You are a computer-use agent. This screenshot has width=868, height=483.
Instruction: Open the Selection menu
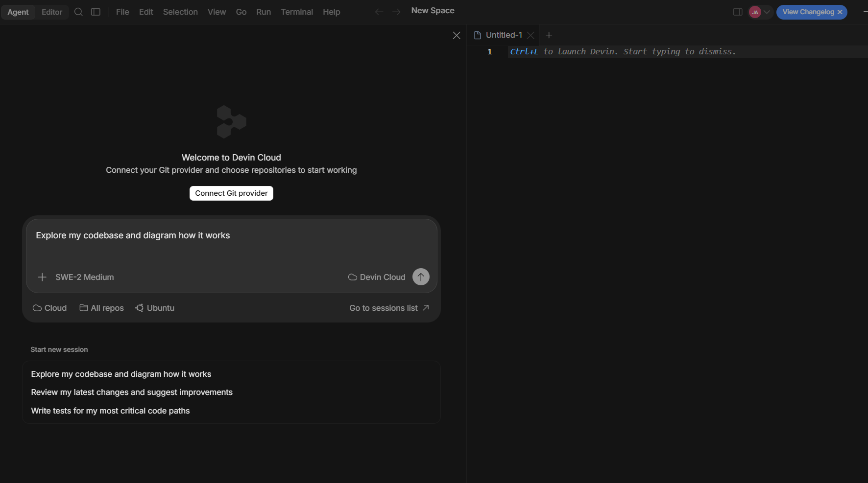pos(180,12)
